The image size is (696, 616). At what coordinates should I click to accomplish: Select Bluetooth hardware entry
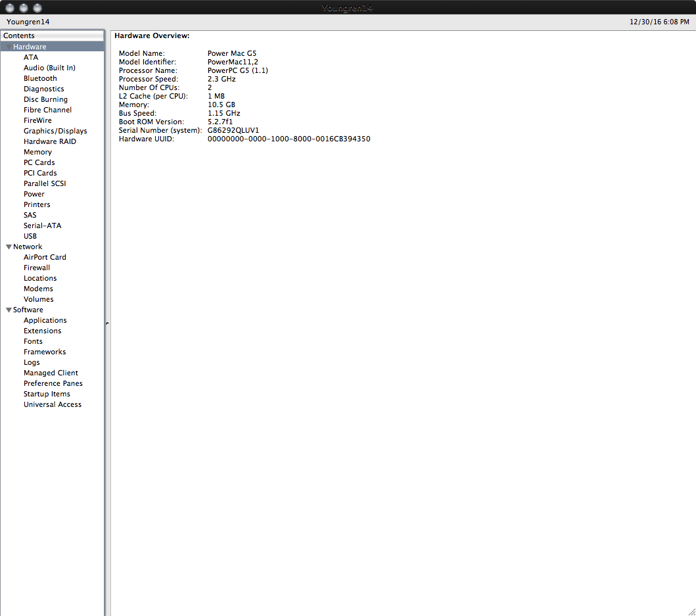[x=40, y=78]
